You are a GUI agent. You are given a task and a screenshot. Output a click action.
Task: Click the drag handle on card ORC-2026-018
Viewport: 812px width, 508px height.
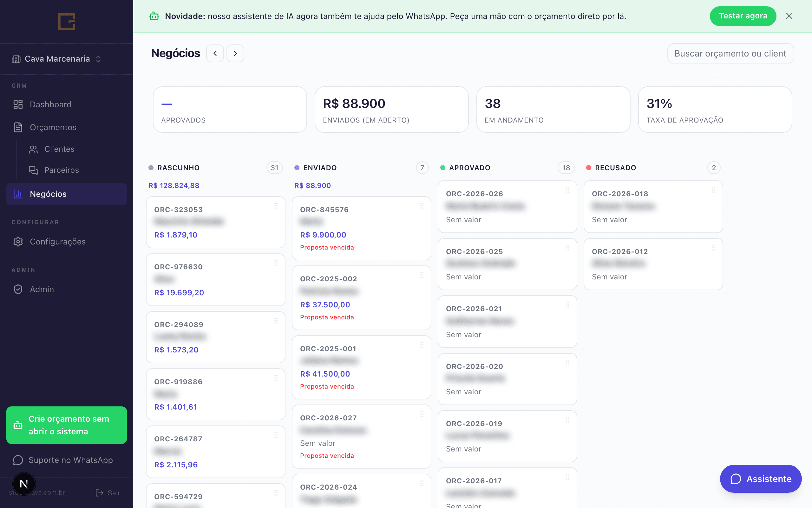coord(714,190)
